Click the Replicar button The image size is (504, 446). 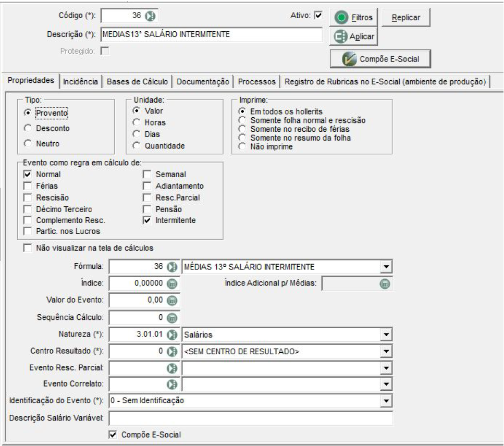click(x=405, y=18)
